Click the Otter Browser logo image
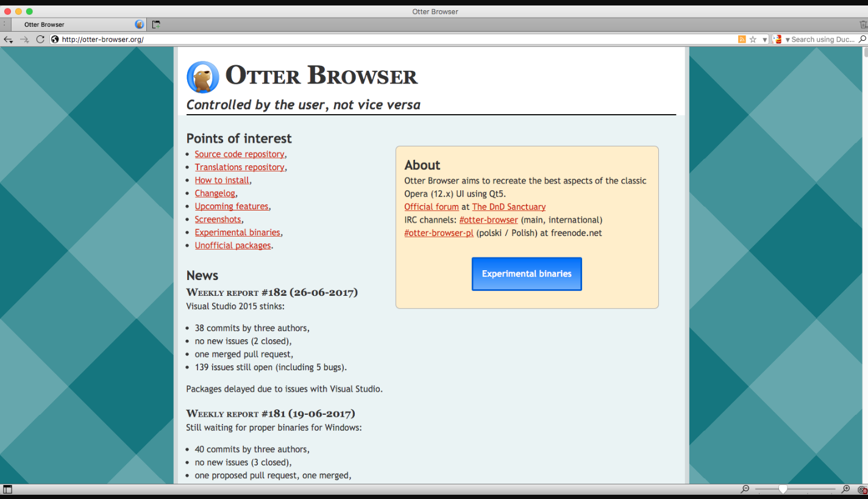 (203, 77)
